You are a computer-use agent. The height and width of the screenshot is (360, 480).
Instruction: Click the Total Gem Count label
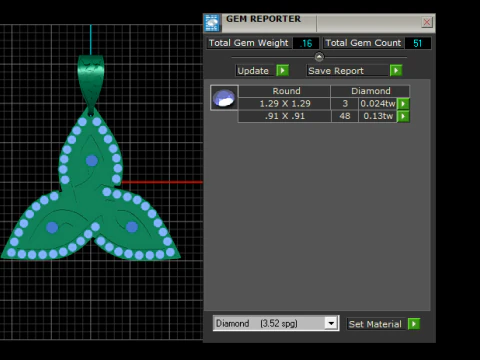click(x=363, y=43)
